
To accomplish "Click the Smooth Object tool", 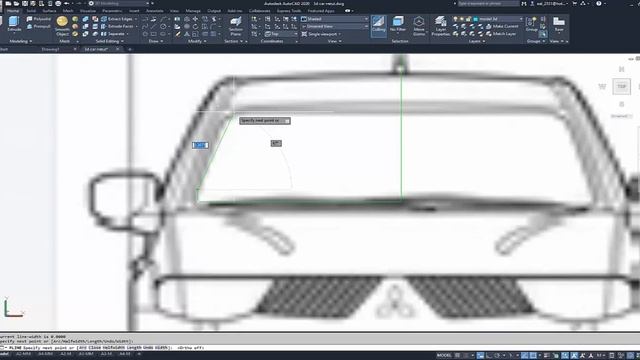I will point(62,26).
